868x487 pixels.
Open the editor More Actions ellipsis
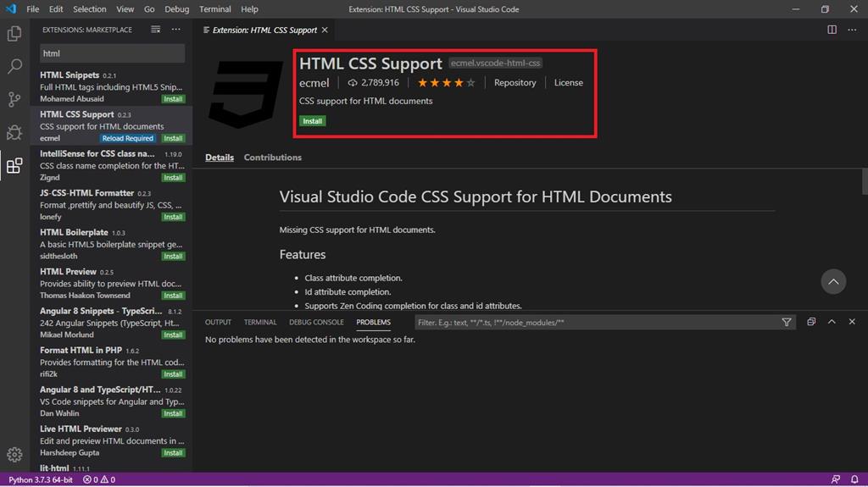(852, 30)
